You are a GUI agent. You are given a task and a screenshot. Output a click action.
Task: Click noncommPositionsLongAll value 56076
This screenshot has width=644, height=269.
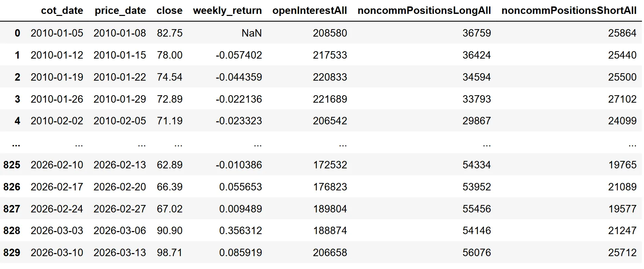[476, 252]
